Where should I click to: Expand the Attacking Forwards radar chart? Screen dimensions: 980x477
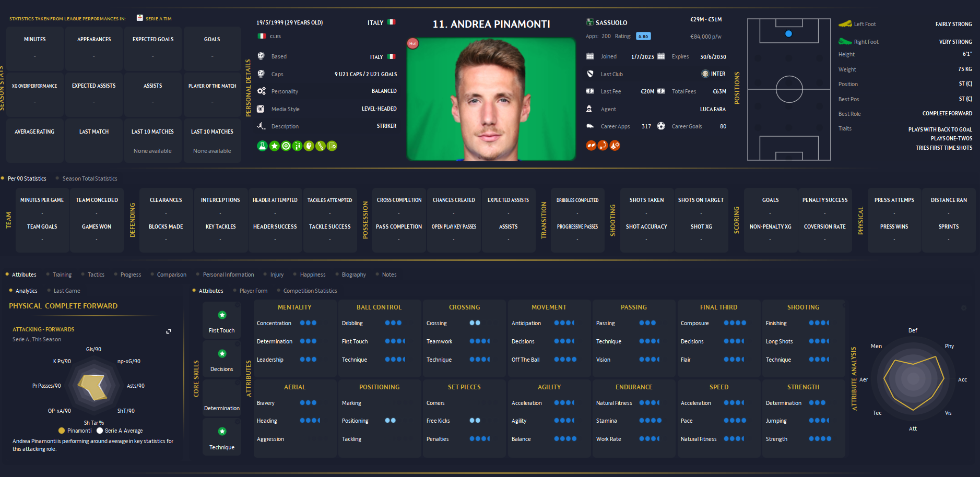169,331
